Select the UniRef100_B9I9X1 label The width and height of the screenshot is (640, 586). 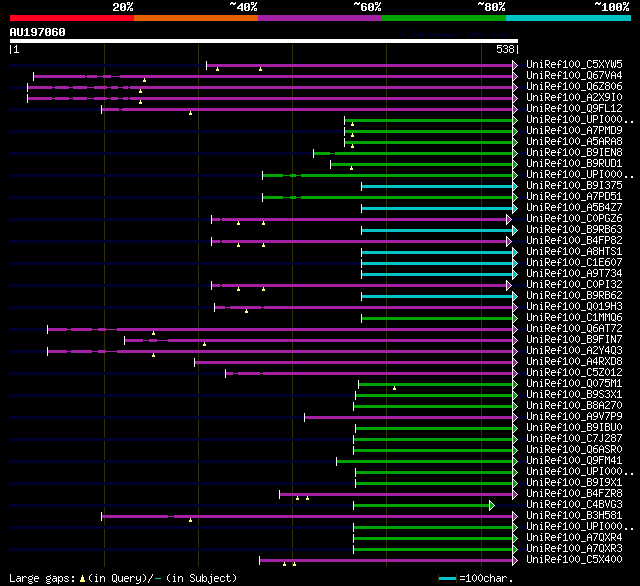[574, 483]
